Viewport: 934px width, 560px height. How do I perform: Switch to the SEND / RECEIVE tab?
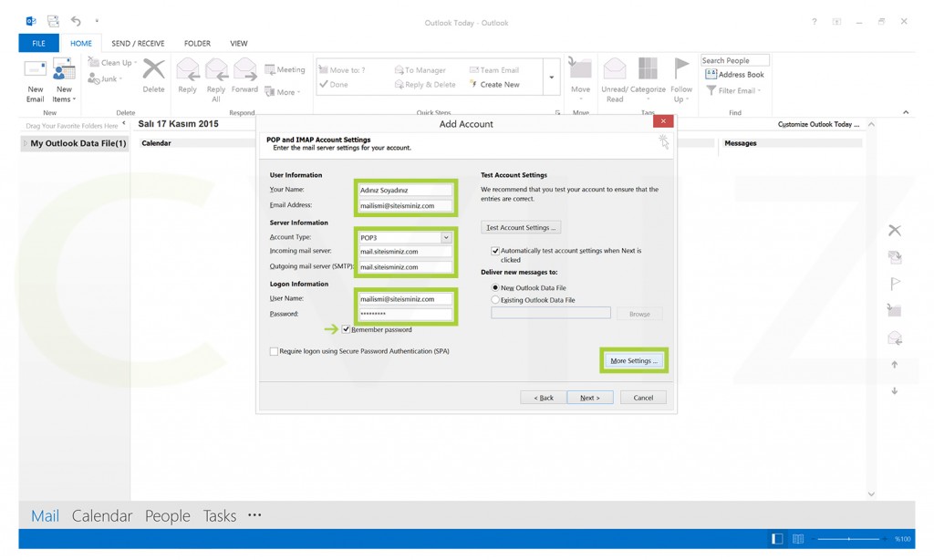tap(138, 44)
